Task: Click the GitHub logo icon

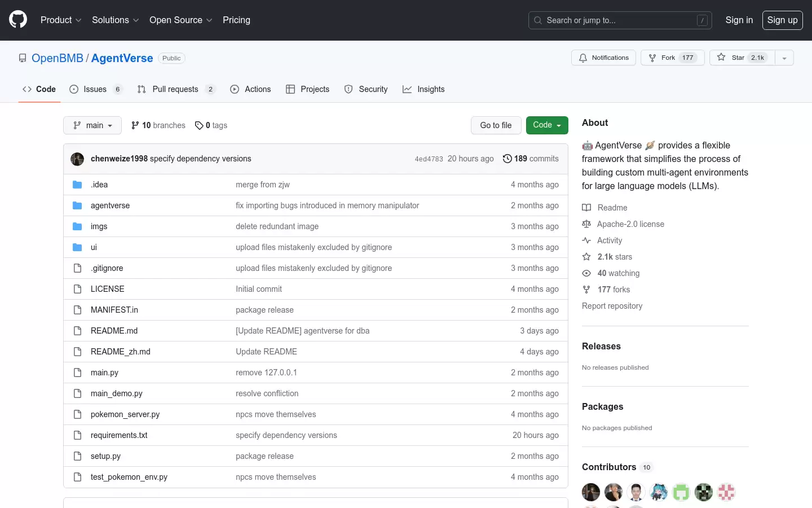Action: tap(18, 20)
